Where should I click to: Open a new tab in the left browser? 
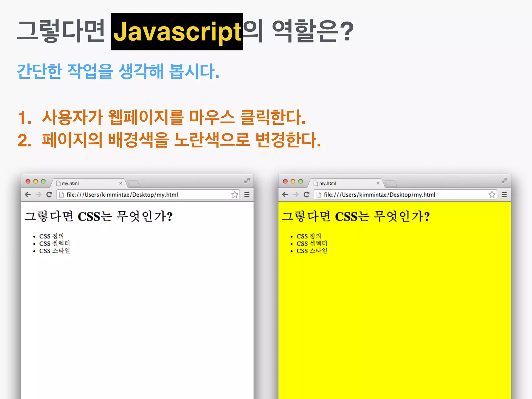click(134, 184)
